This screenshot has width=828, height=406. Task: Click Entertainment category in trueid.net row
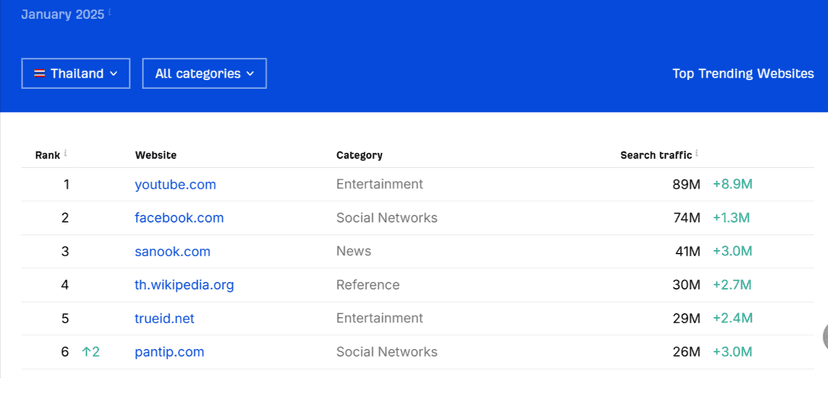tap(380, 318)
